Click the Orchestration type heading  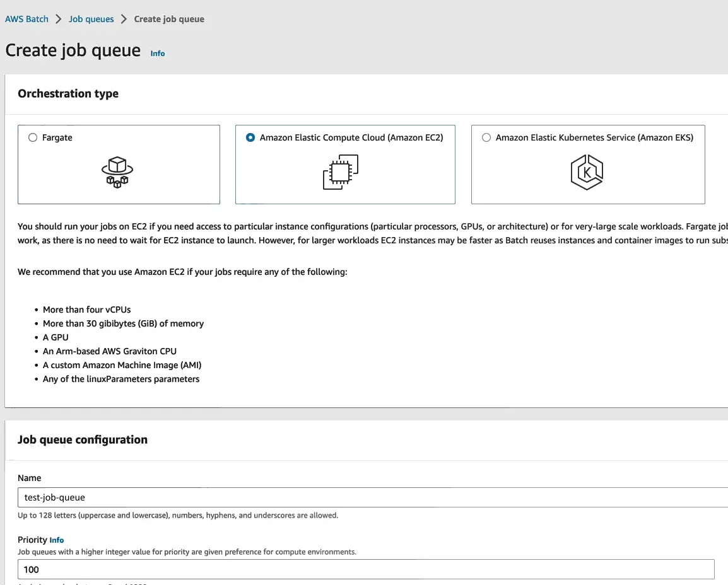point(68,94)
